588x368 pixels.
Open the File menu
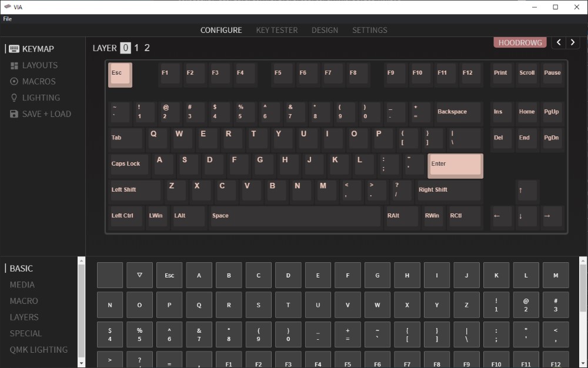7,19
